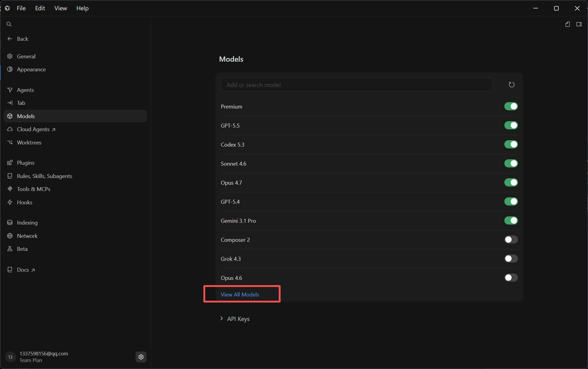Toggle the right side panel layout icon
This screenshot has width=588, height=369.
[x=579, y=24]
